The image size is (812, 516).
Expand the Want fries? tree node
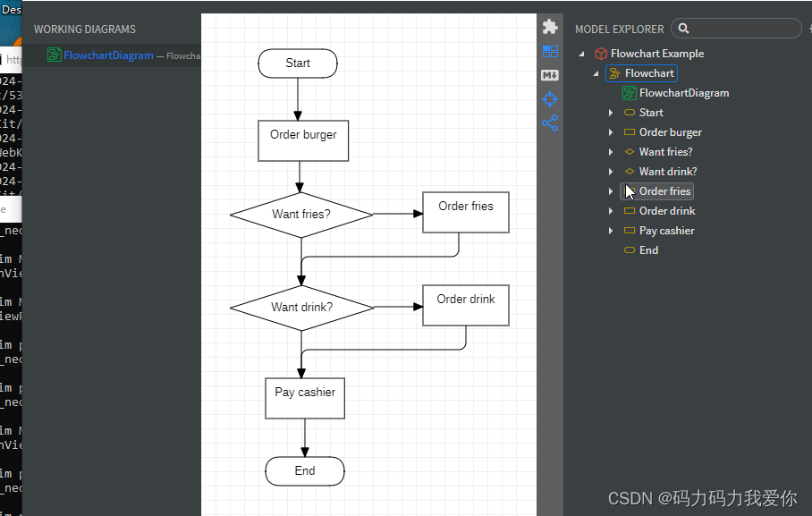click(x=611, y=152)
